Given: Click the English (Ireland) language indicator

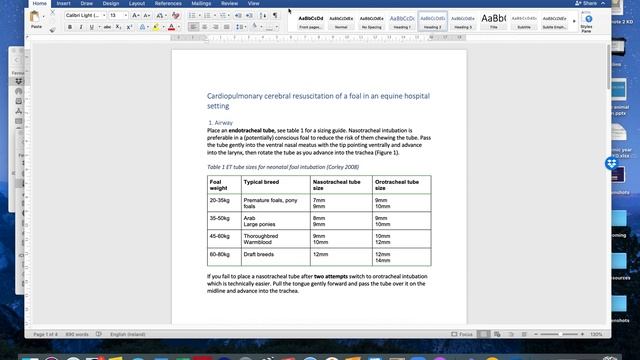Looking at the screenshot, I should pyautogui.click(x=127, y=334).
